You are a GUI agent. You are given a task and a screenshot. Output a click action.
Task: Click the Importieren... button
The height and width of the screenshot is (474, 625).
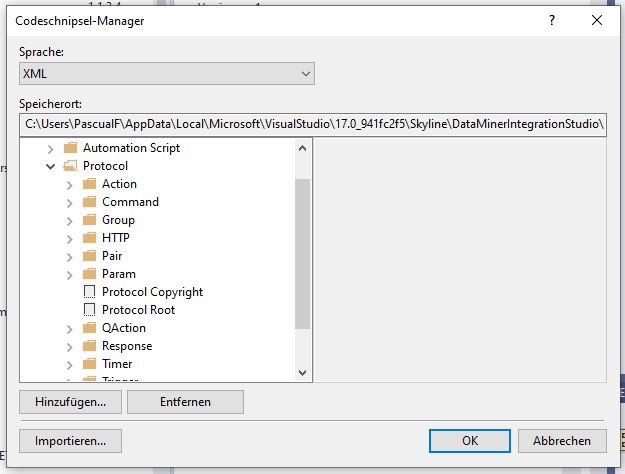(x=71, y=441)
